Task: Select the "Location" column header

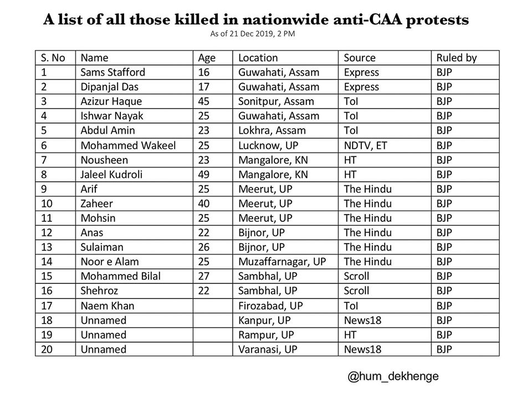Action: (x=258, y=58)
